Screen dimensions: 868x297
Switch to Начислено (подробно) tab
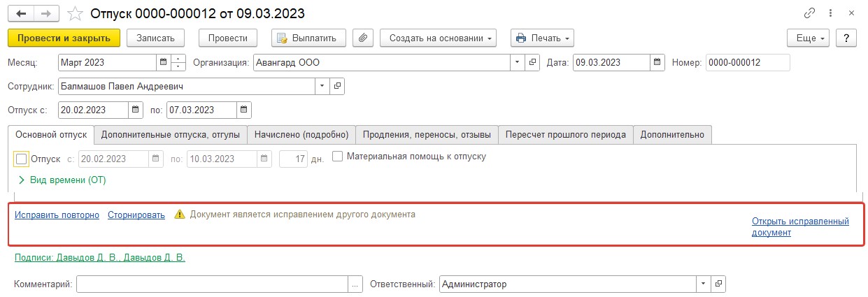click(301, 134)
